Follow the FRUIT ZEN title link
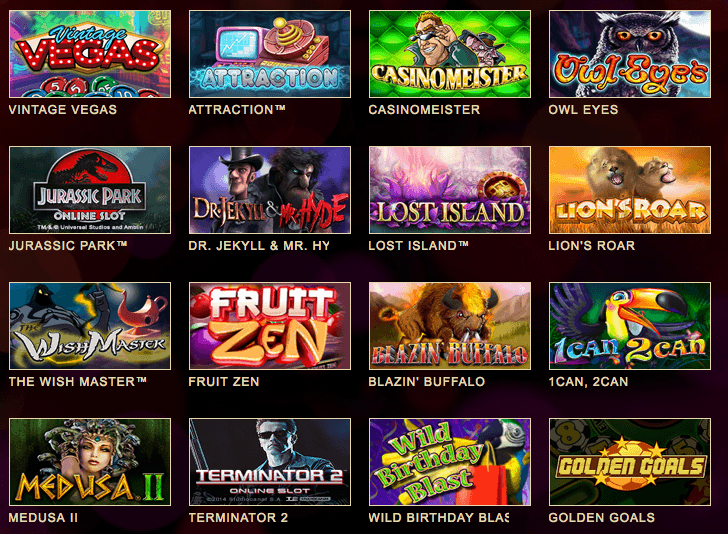This screenshot has width=728, height=534. pos(224,382)
